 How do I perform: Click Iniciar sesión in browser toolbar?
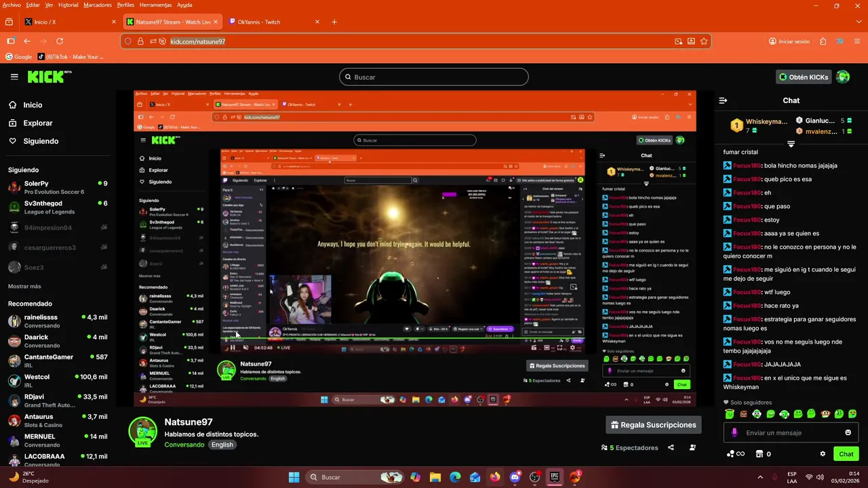coord(789,41)
